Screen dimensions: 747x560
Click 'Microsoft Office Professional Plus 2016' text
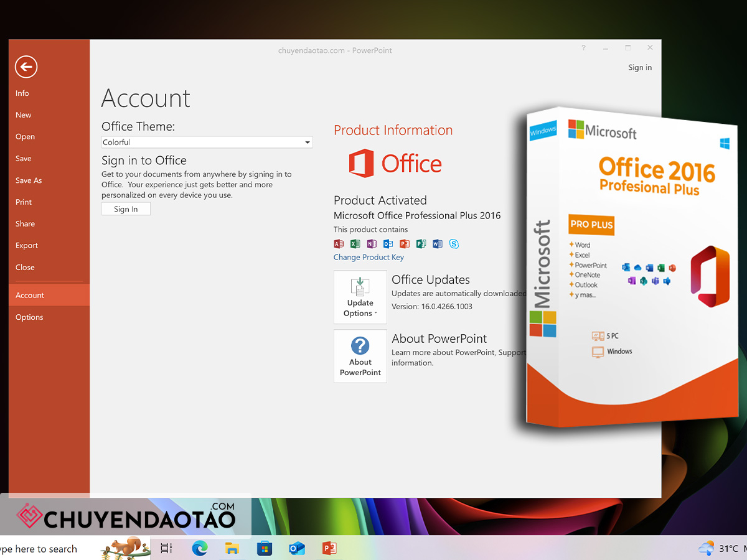(417, 215)
